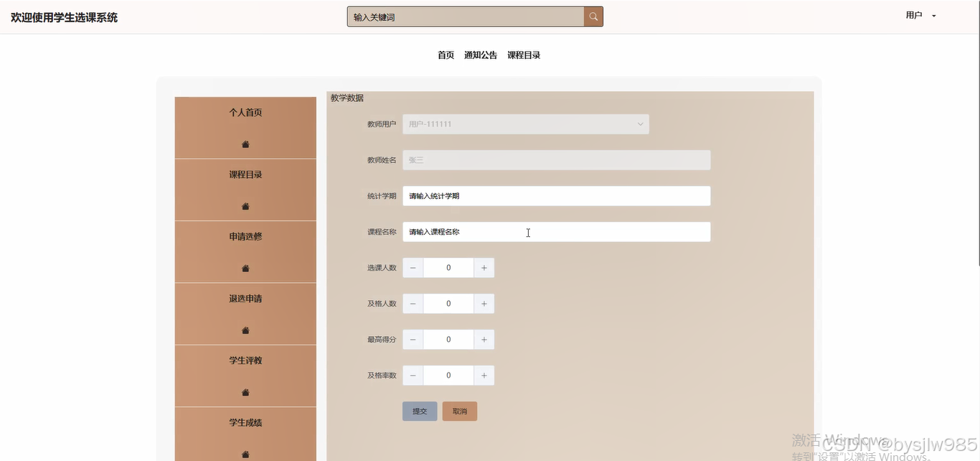
Task: Click the icon under 学生评教
Action: (x=245, y=392)
